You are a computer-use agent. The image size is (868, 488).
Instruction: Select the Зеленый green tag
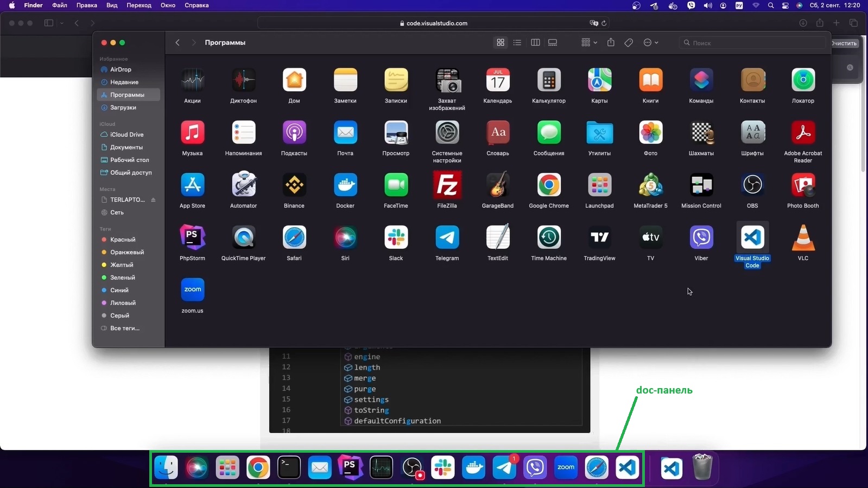point(128,277)
